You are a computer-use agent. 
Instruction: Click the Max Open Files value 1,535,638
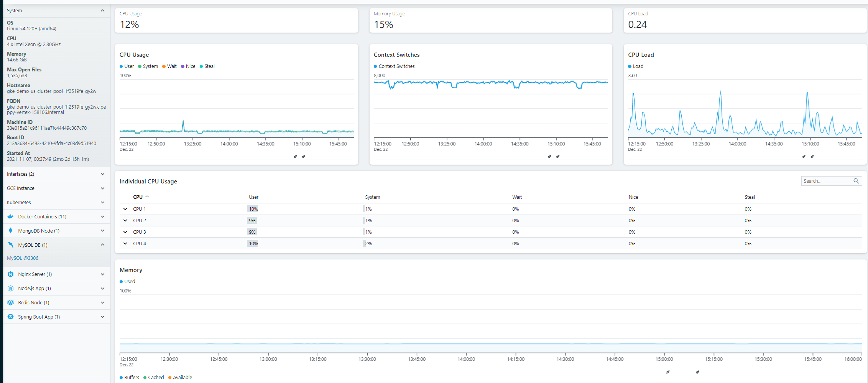tap(17, 76)
